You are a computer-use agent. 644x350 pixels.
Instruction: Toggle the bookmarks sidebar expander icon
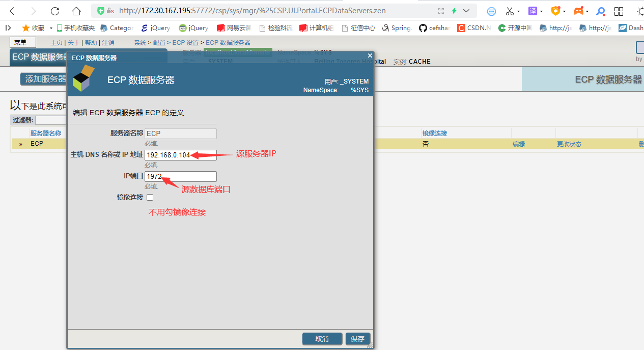(8, 28)
